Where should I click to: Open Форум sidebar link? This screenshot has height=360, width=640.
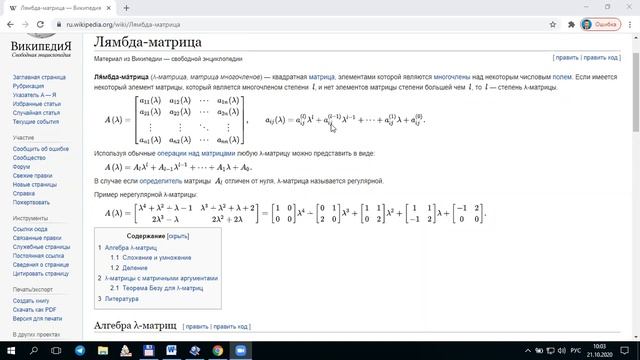21,167
